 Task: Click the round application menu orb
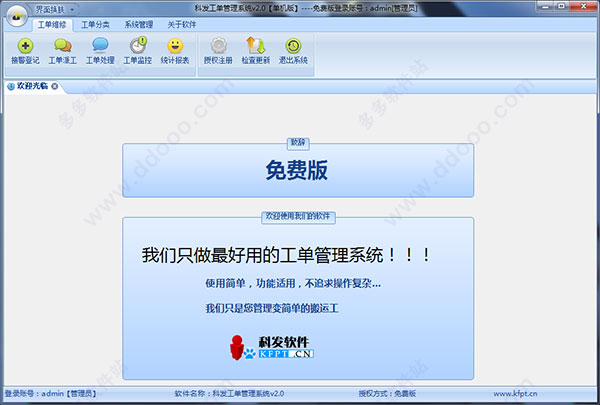(17, 16)
